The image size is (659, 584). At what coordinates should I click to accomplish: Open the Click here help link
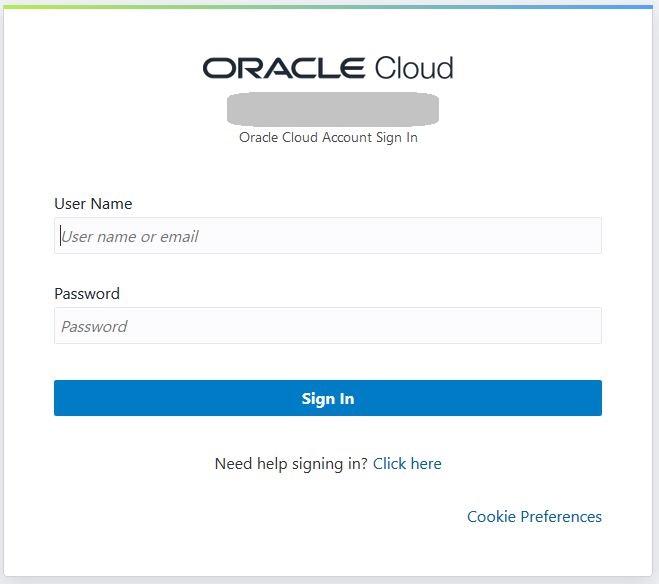click(x=407, y=463)
